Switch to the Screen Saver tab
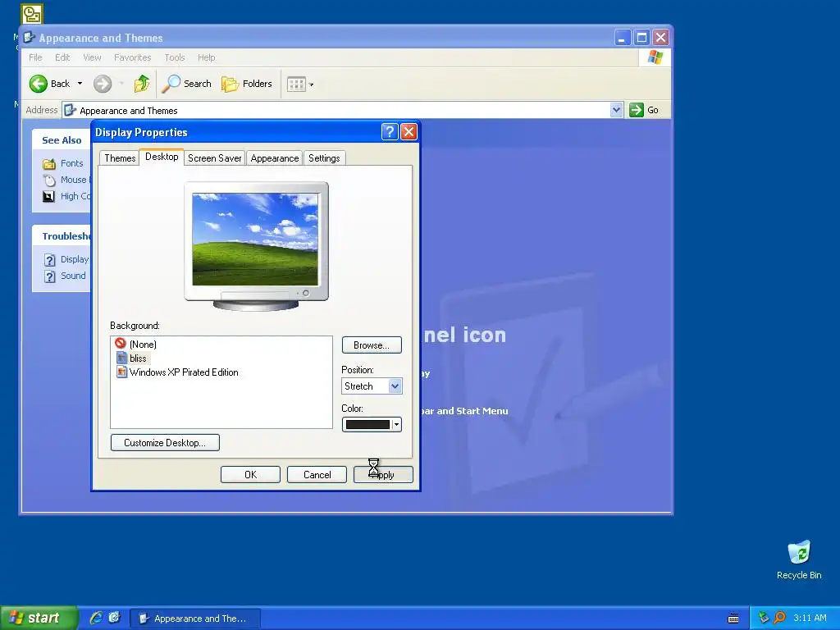This screenshot has width=840, height=630. pyautogui.click(x=214, y=158)
